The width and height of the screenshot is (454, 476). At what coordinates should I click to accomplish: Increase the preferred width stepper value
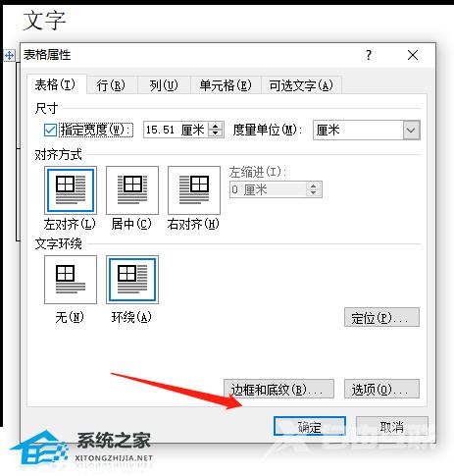(216, 126)
